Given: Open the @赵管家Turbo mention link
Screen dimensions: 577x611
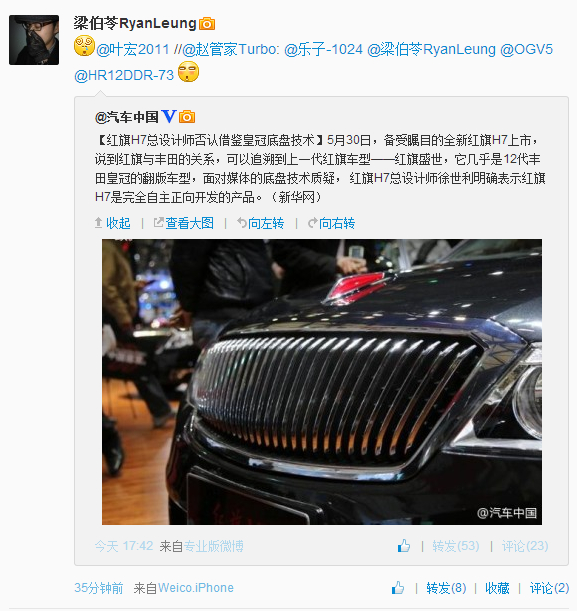Looking at the screenshot, I should pyautogui.click(x=230, y=49).
